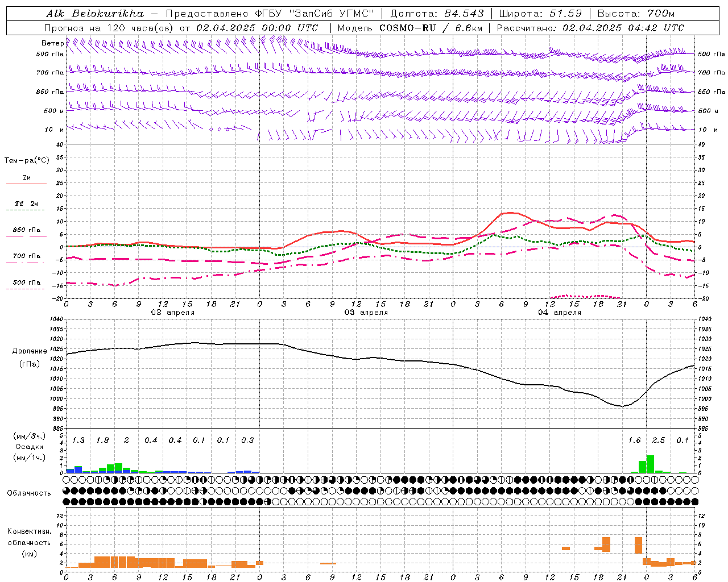Click the latitude value "Широта: 51.59"

(540, 14)
